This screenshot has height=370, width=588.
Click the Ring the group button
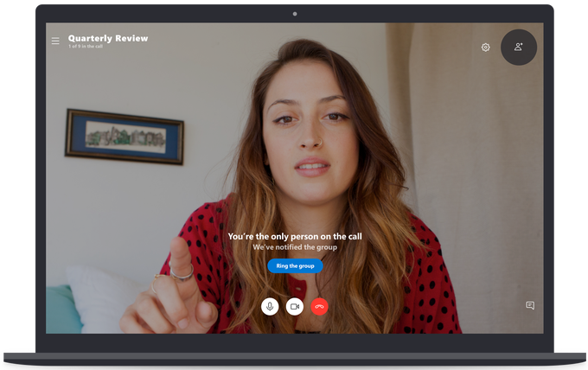tap(295, 266)
